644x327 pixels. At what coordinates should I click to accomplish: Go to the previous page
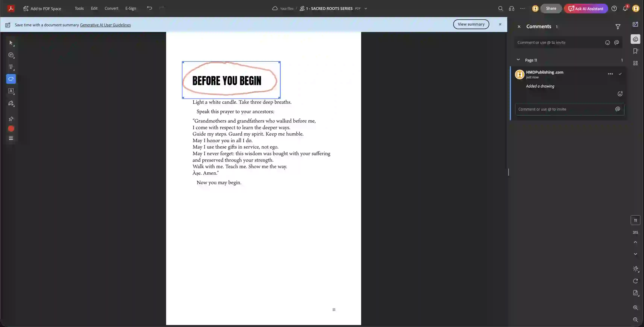[x=636, y=242]
